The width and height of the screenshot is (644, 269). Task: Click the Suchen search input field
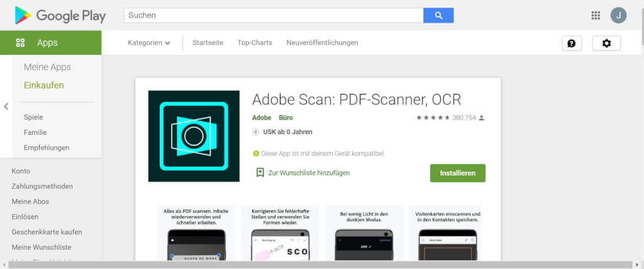coord(274,15)
